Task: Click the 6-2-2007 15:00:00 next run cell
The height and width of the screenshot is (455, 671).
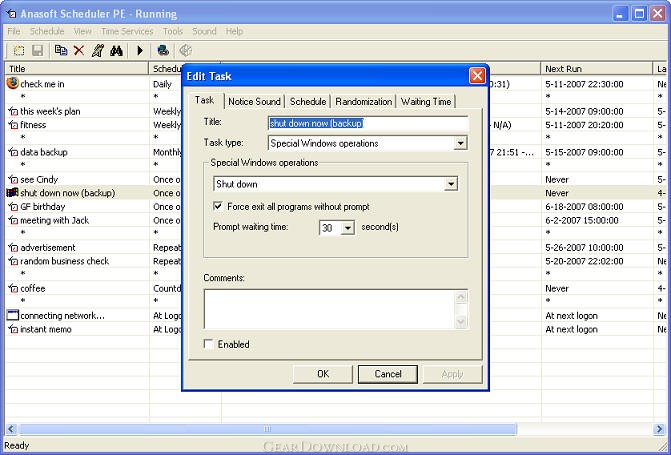Action: (582, 220)
